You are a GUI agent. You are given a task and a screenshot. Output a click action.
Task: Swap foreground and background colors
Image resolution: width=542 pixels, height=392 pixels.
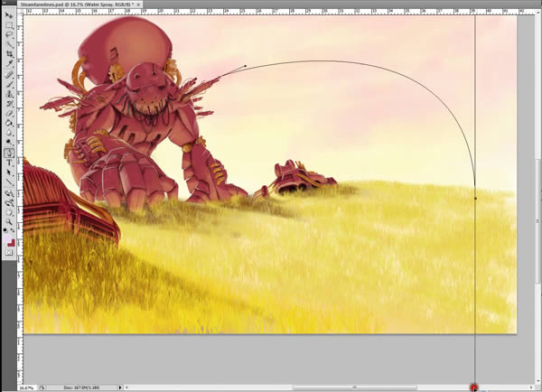click(x=13, y=230)
